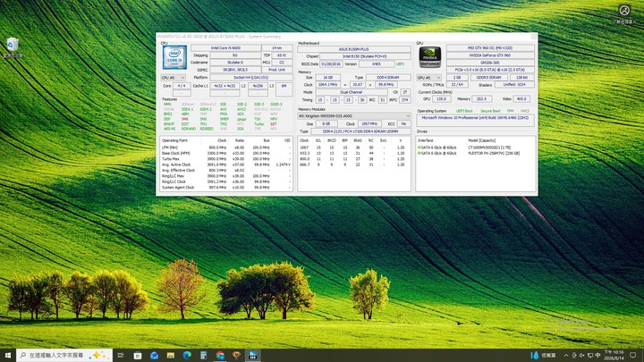Open the GPU #0 selector dropdown

[x=429, y=78]
